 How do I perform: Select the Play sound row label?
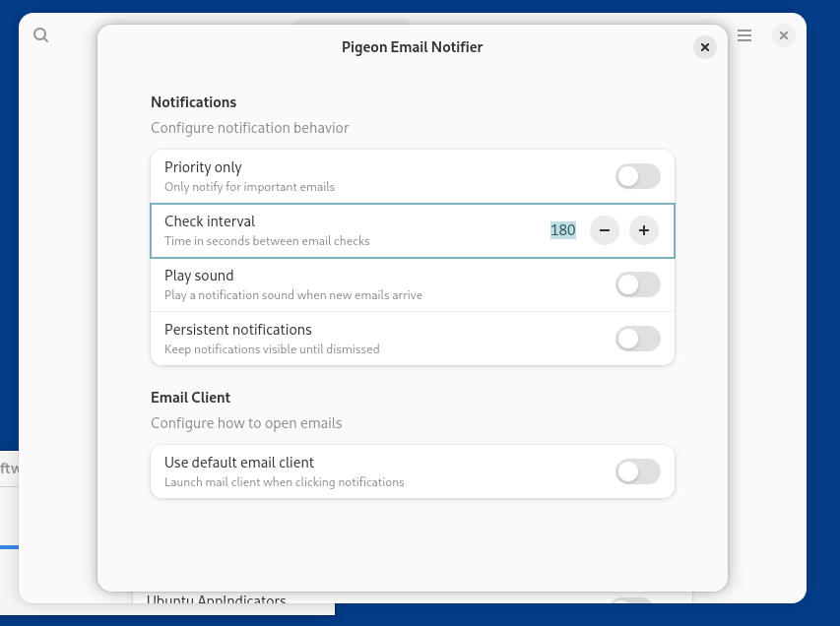coord(199,276)
